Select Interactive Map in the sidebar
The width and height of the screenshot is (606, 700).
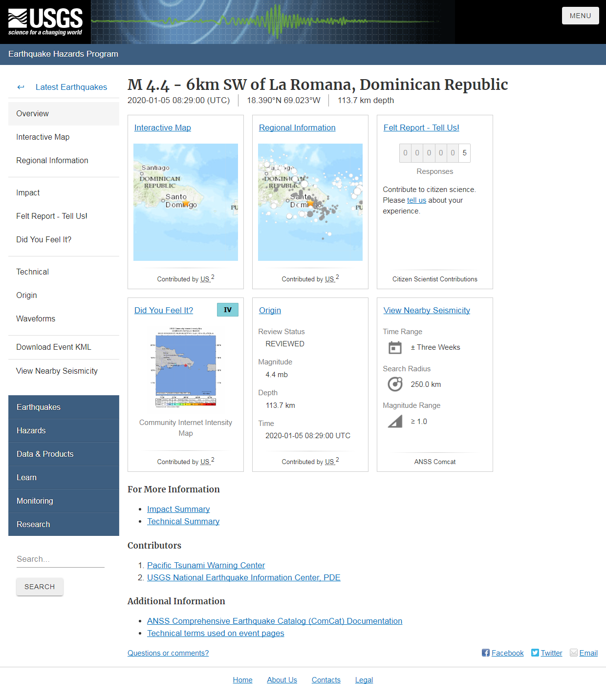[x=64, y=137]
